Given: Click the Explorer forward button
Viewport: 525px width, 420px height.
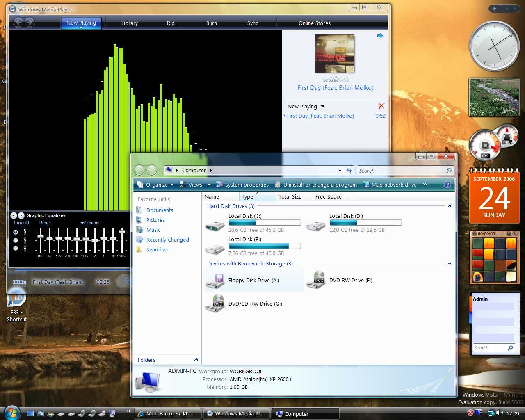Looking at the screenshot, I should [152, 170].
